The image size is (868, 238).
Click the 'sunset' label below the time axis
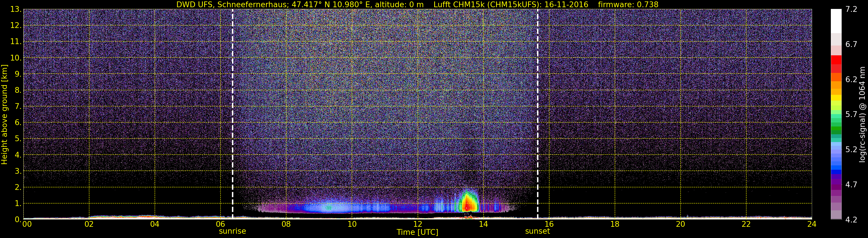tap(538, 231)
